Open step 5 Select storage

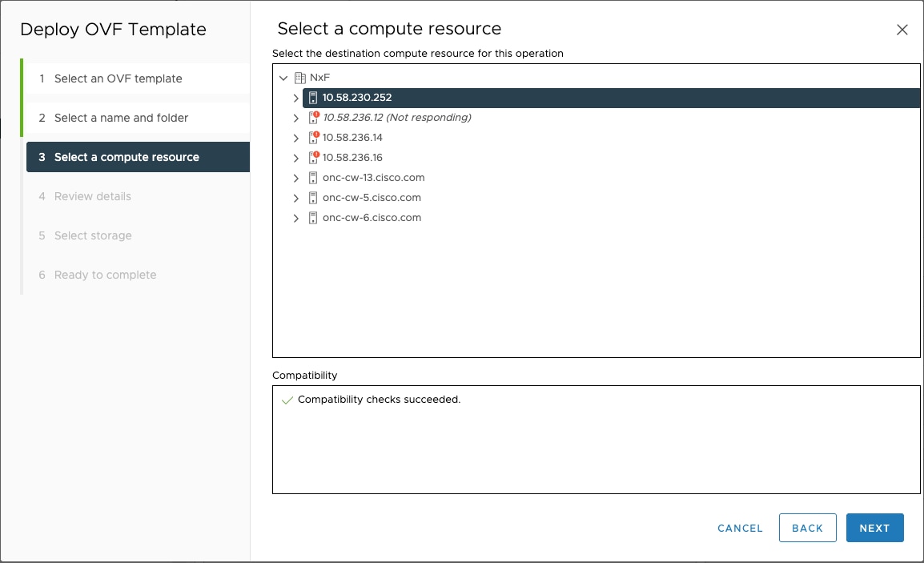138,235
